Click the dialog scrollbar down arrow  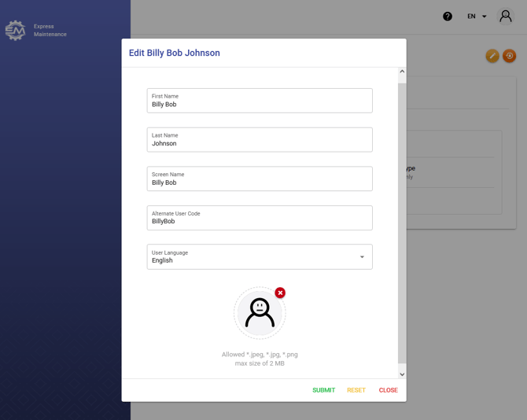402,374
